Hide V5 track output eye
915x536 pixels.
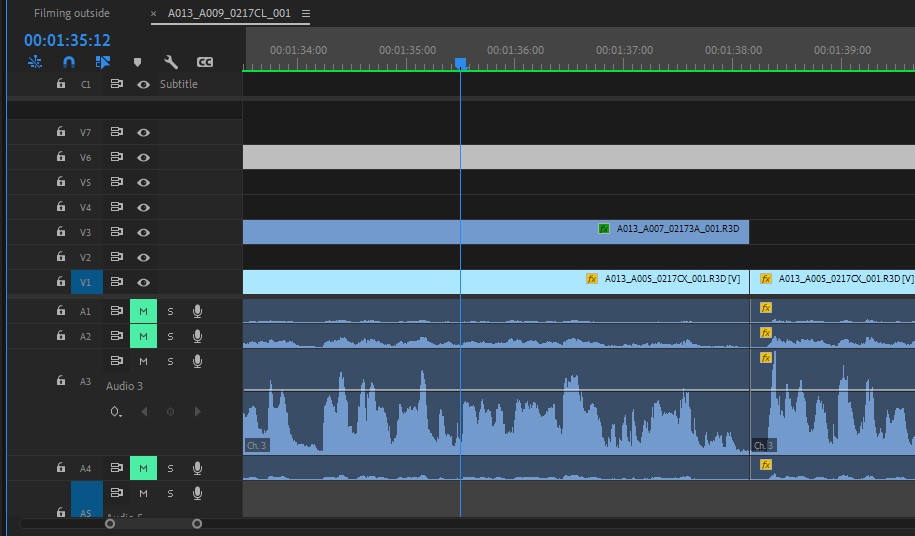(143, 183)
